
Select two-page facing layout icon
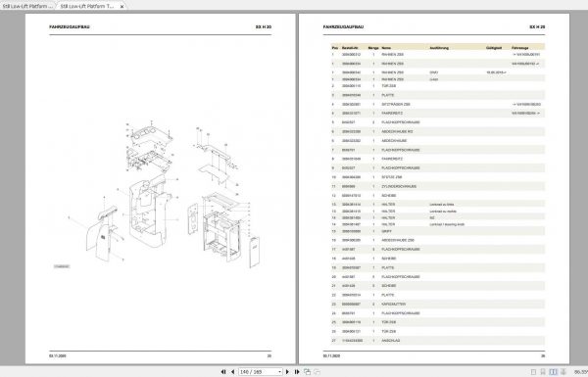553,372
